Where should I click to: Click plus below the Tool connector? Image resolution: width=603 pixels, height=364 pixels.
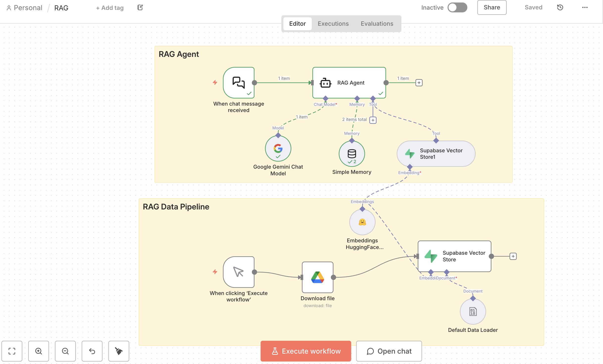[373, 120]
